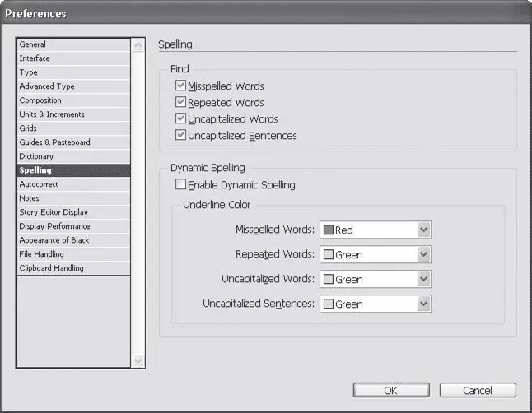Click the category list scroll down arrow
This screenshot has width=532, height=413.
138,360
